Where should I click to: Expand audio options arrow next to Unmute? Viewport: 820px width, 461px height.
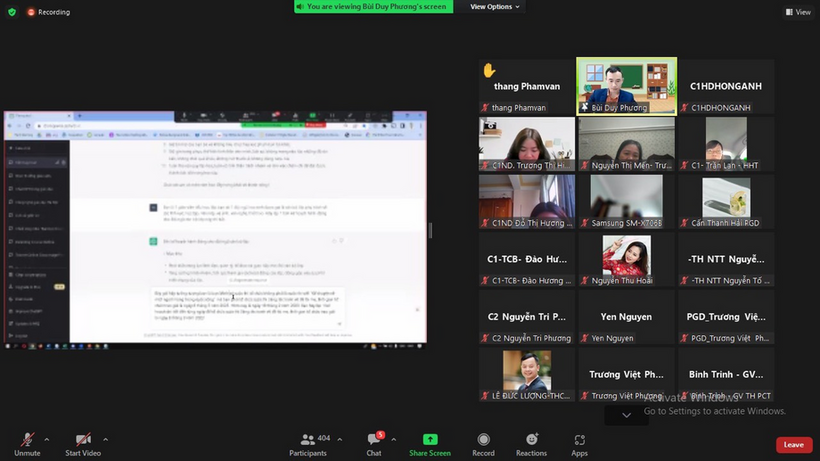(x=50, y=439)
